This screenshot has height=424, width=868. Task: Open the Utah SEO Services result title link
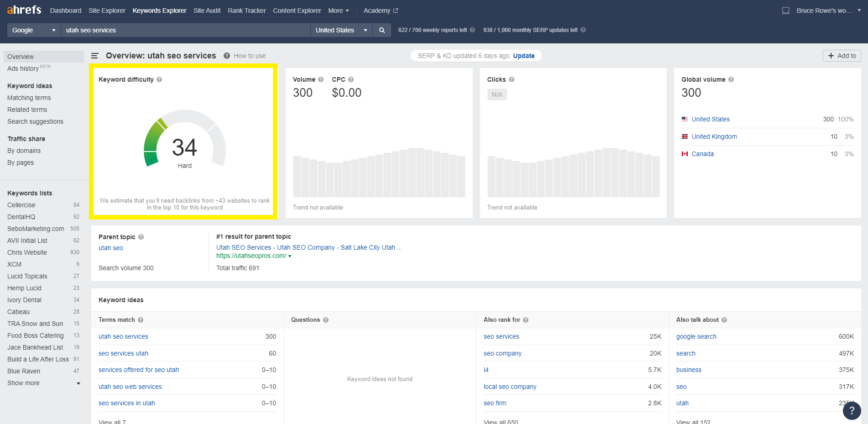pyautogui.click(x=309, y=247)
